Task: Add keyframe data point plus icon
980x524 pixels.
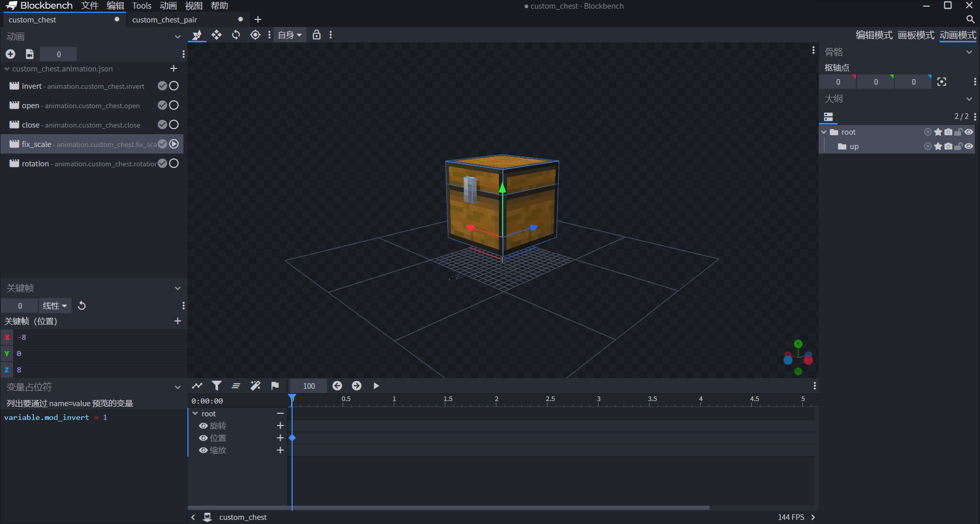Action: pyautogui.click(x=178, y=321)
